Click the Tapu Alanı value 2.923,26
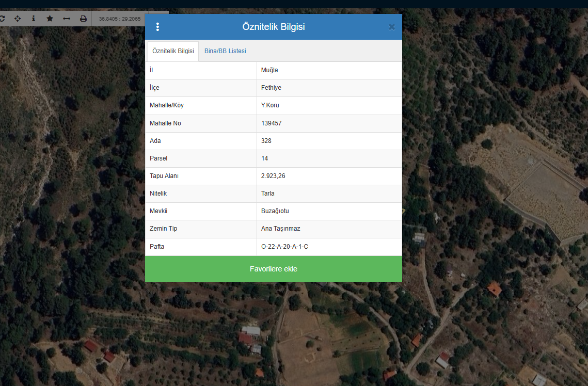Viewport: 588px width, 386px height. [x=273, y=176]
